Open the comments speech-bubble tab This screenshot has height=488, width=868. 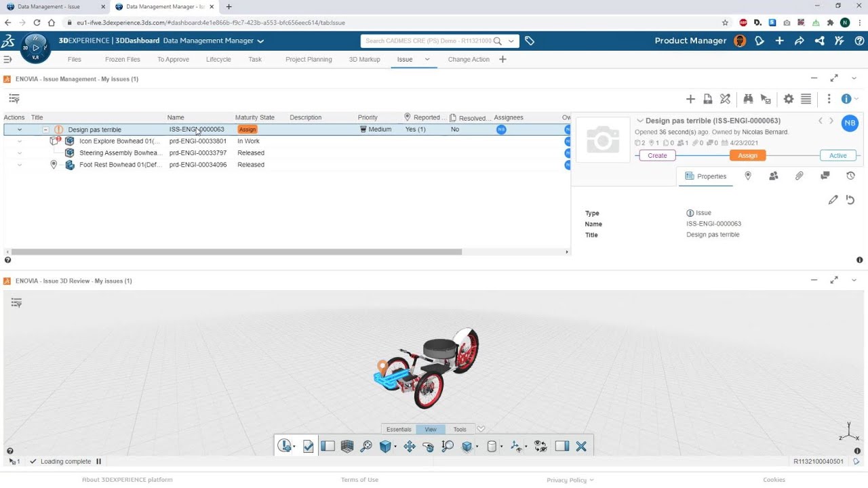825,176
